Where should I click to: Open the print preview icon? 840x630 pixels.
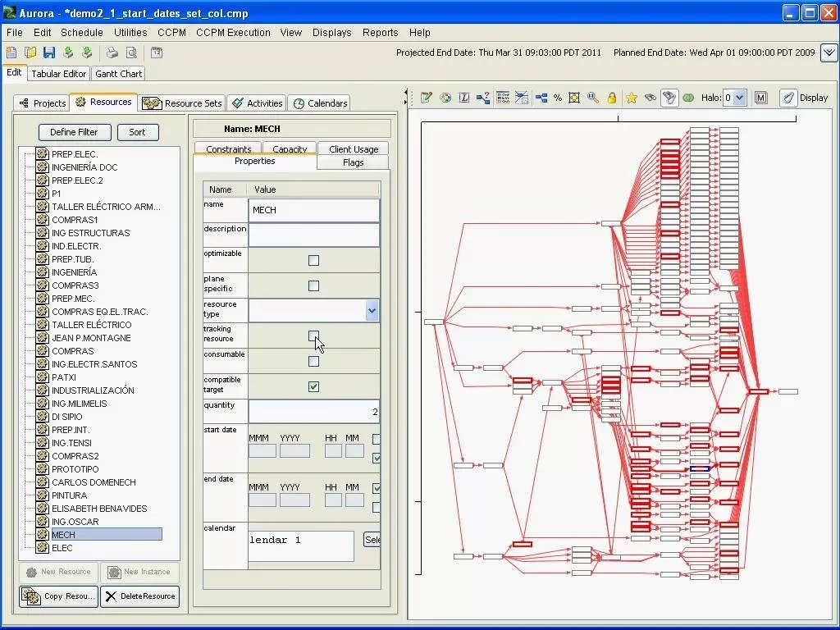click(131, 52)
